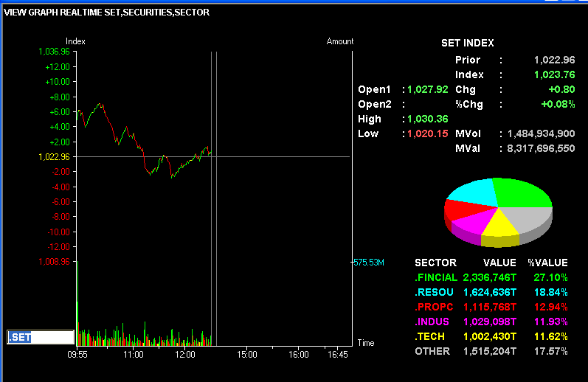
Task: Click the green financial pie slice
Action: tap(523, 193)
